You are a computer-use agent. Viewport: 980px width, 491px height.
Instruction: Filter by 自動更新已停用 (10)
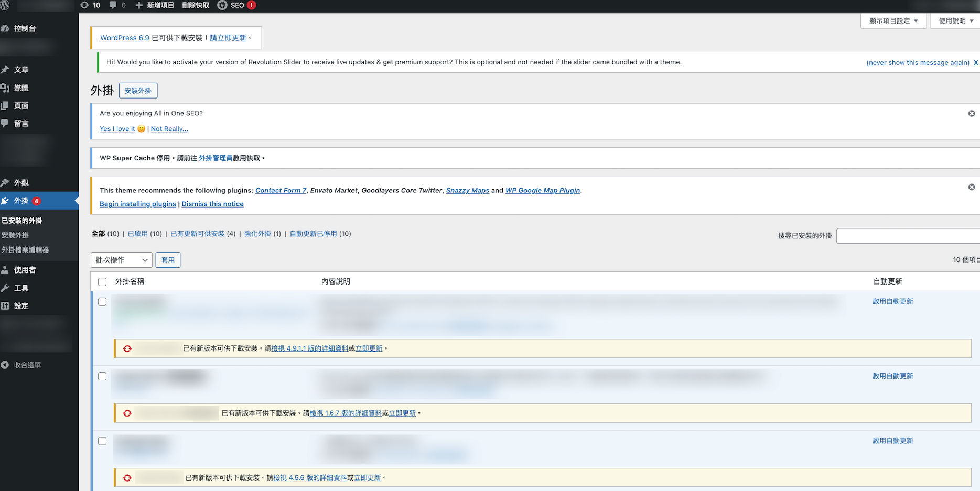[x=320, y=234]
